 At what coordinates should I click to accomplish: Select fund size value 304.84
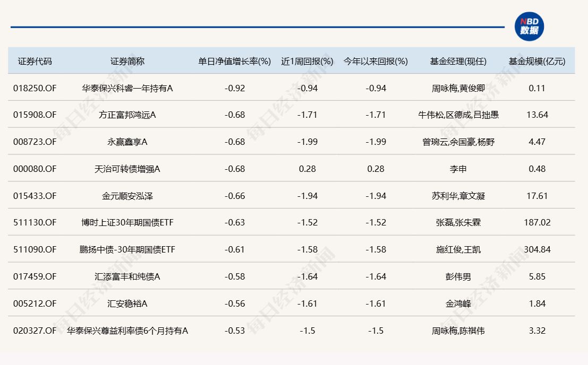click(x=538, y=249)
